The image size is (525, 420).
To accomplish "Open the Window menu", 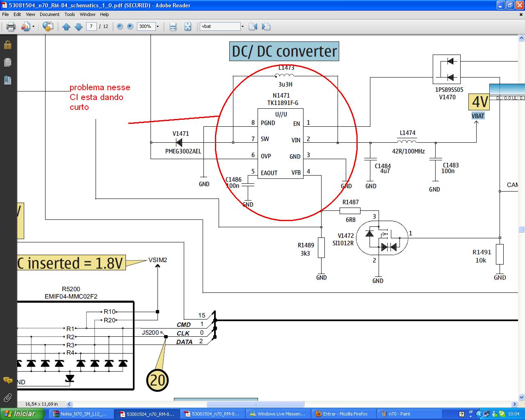I will pyautogui.click(x=87, y=14).
